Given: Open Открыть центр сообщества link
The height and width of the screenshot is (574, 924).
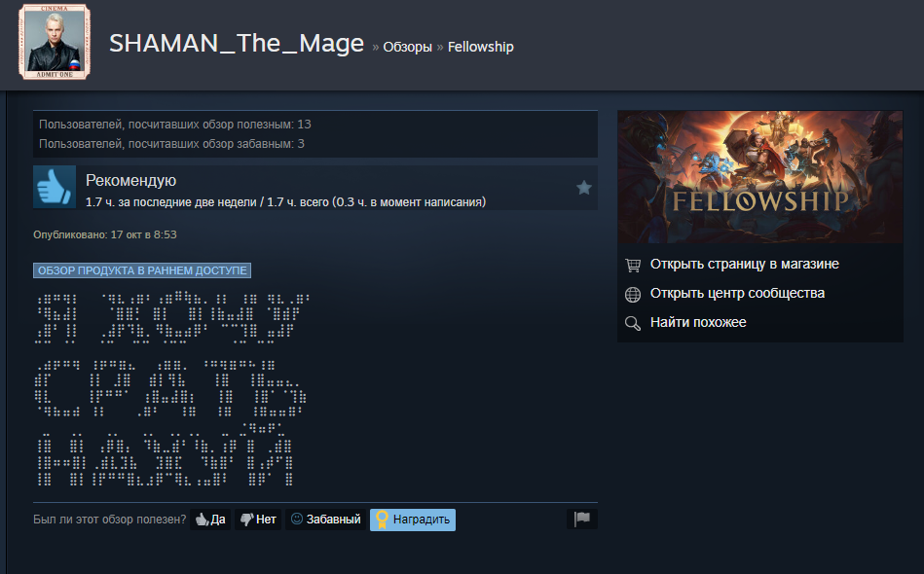Looking at the screenshot, I should pyautogui.click(x=737, y=293).
